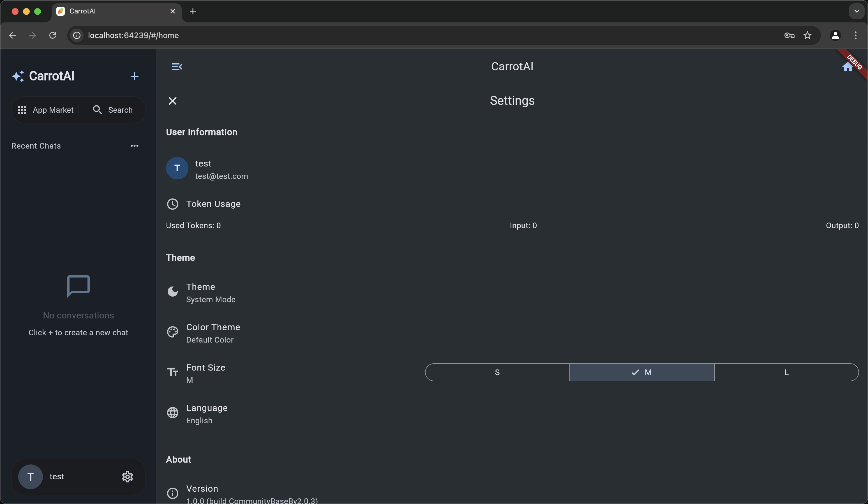Click the Token Usage clock icon
The height and width of the screenshot is (504, 868).
click(173, 204)
